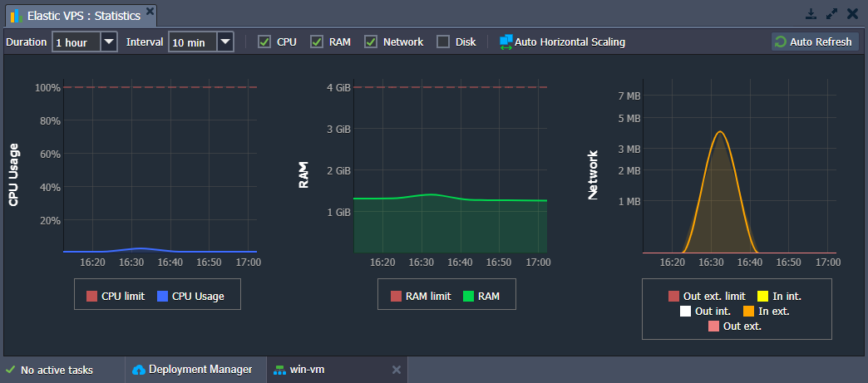
Task: Click the Auto Refresh button
Action: click(x=815, y=42)
